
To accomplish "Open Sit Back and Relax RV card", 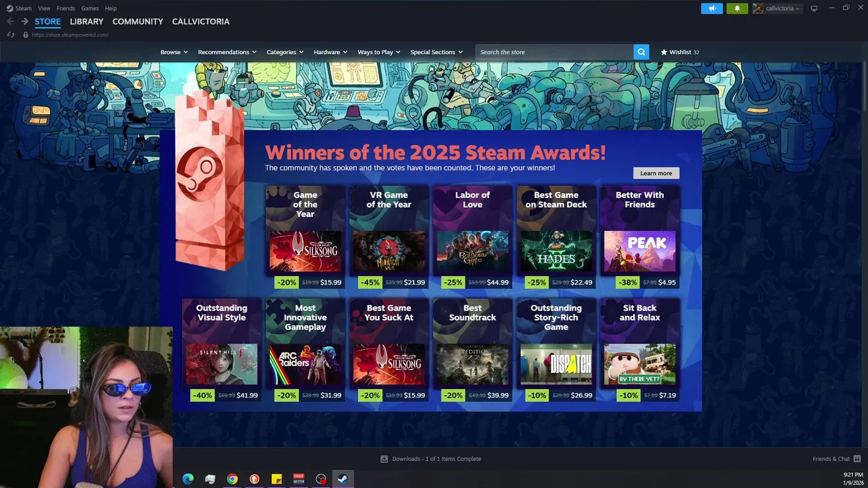I will tap(639, 350).
